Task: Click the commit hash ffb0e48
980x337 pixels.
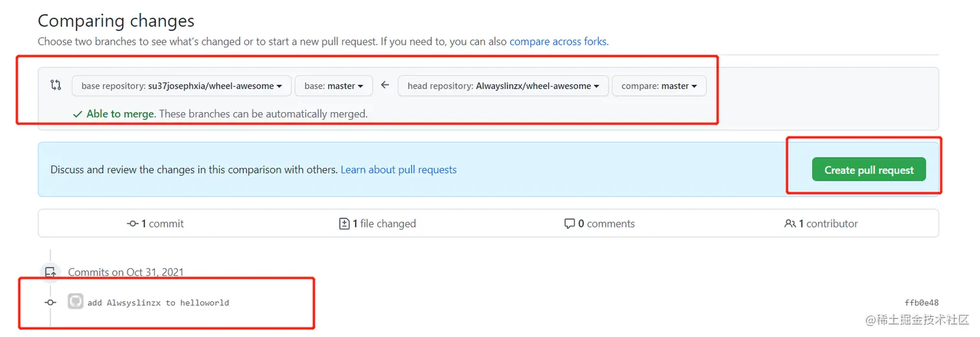Action: [x=921, y=303]
